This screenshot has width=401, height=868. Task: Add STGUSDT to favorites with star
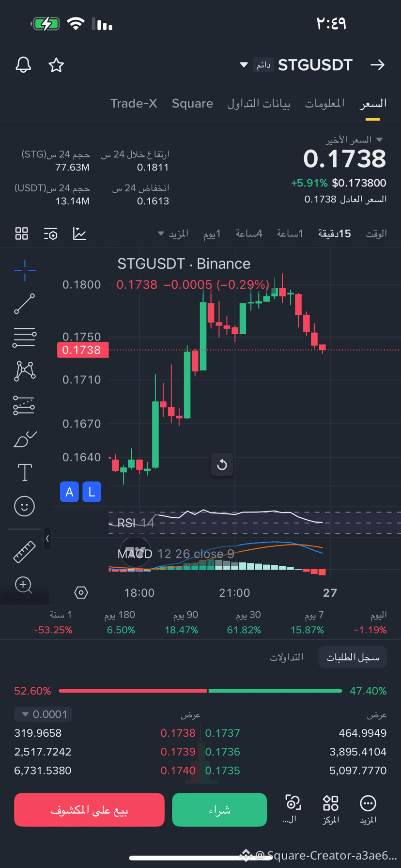click(56, 65)
